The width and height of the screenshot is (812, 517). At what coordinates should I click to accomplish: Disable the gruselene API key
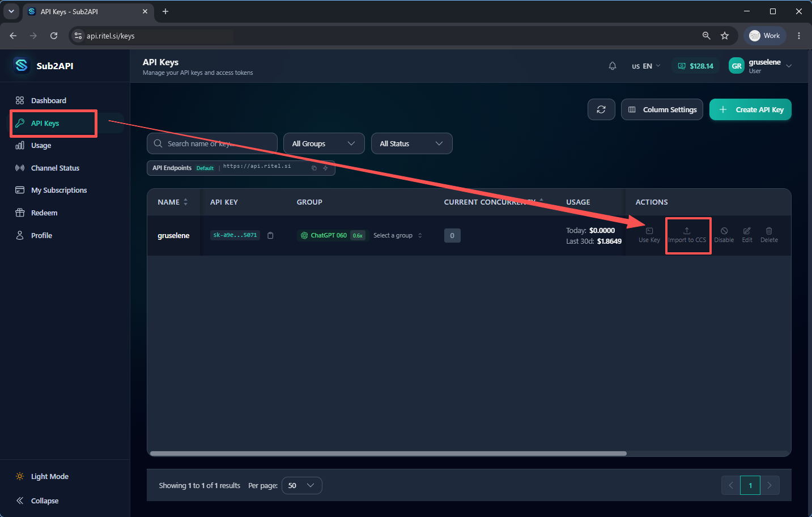[724, 235]
